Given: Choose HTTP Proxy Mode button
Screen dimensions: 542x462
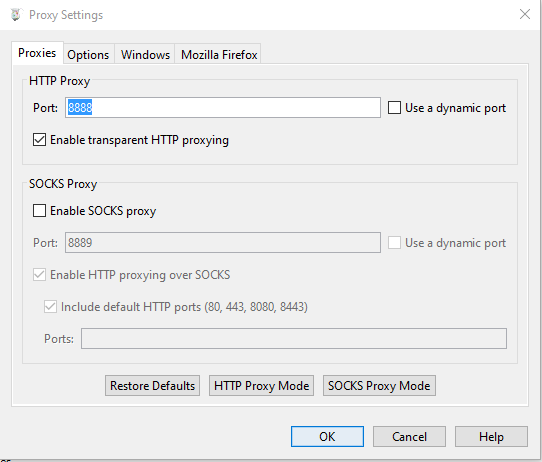Looking at the screenshot, I should (261, 386).
